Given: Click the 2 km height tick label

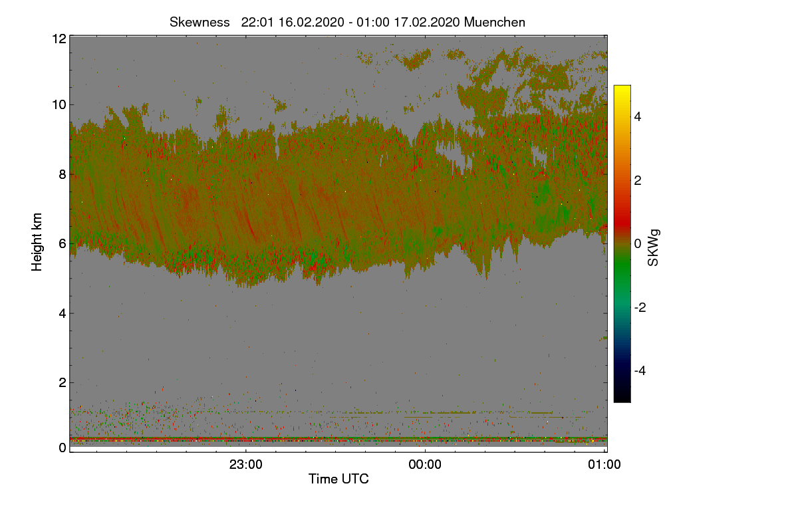Looking at the screenshot, I should [63, 382].
